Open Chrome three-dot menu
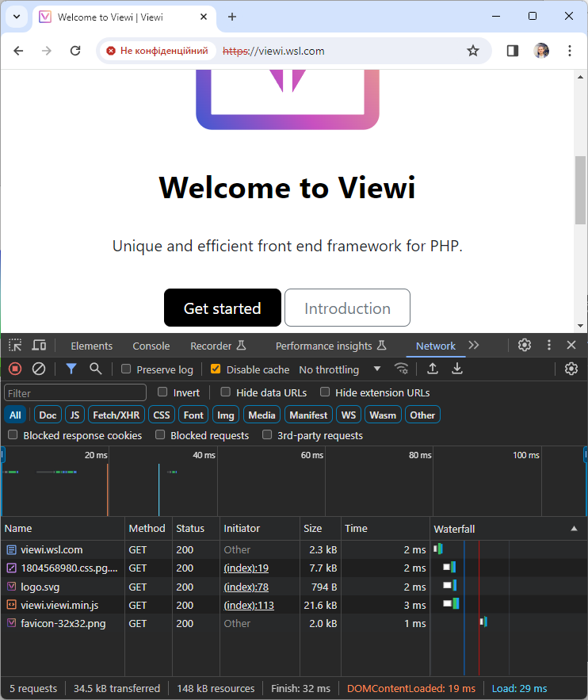588x700 pixels. pyautogui.click(x=570, y=51)
